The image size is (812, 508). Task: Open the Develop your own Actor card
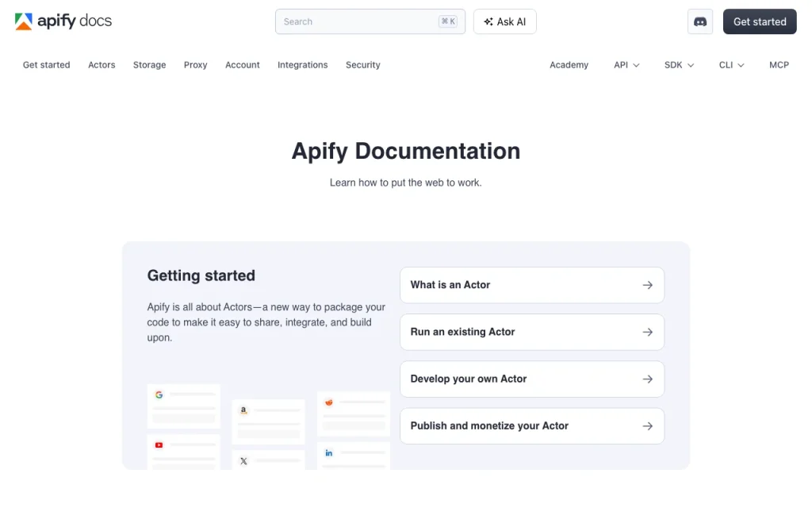click(532, 379)
